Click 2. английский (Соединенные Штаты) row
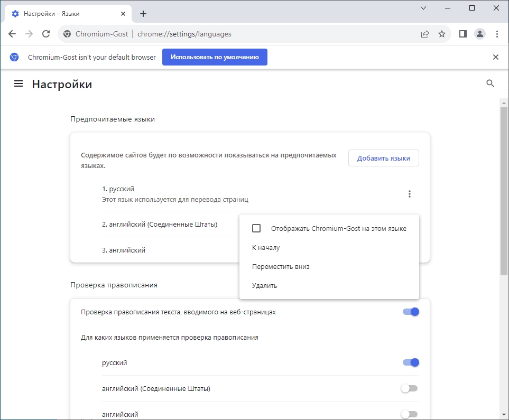 tap(170, 225)
